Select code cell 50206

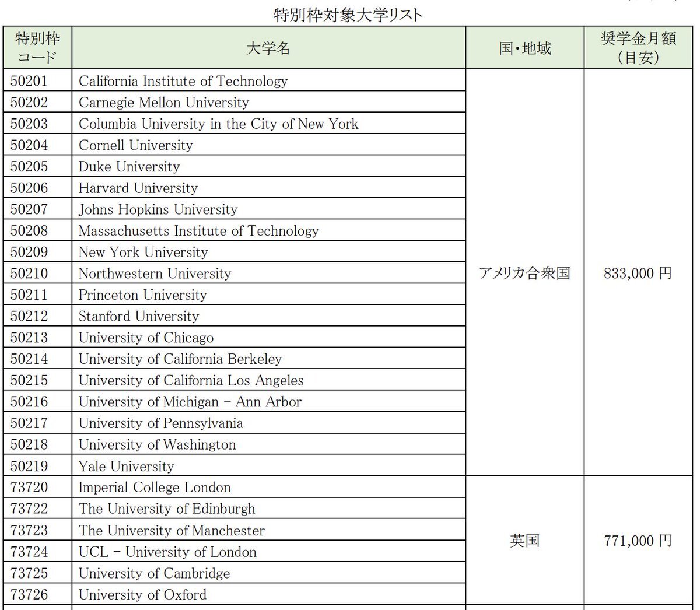pos(37,188)
